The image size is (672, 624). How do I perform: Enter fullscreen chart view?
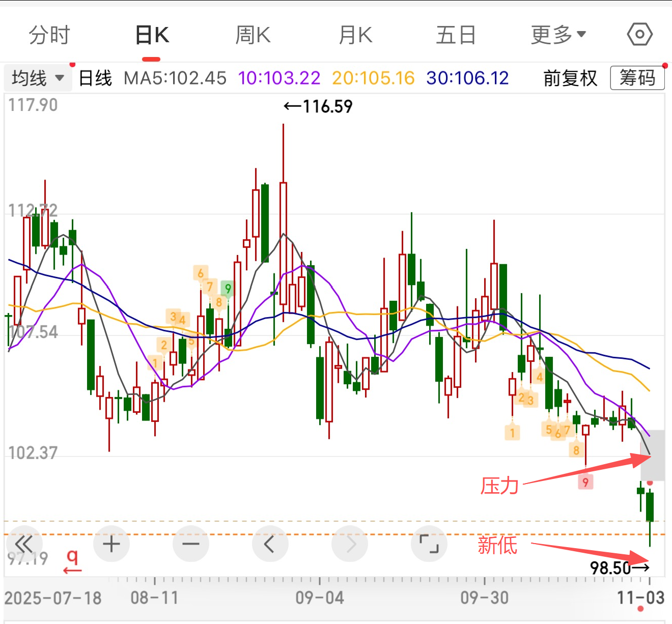(429, 544)
